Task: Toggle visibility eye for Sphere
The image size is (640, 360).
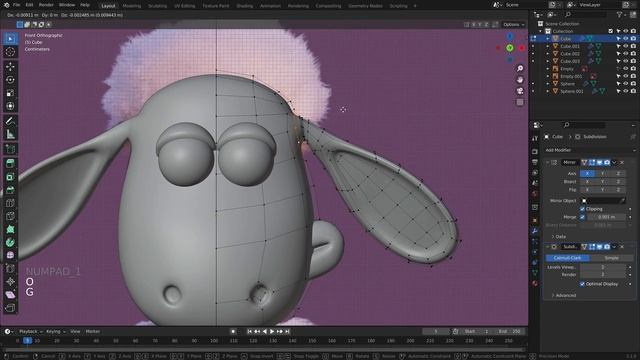Action: tap(625, 84)
